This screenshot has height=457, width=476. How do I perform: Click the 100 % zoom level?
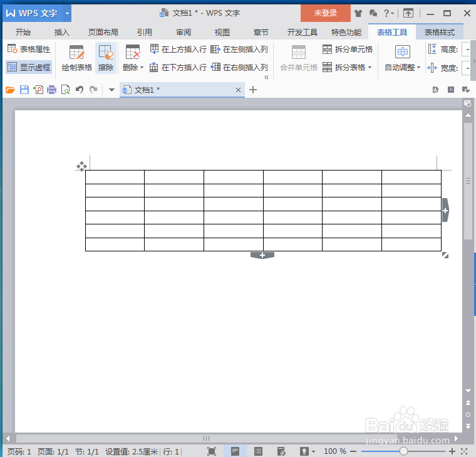point(335,451)
